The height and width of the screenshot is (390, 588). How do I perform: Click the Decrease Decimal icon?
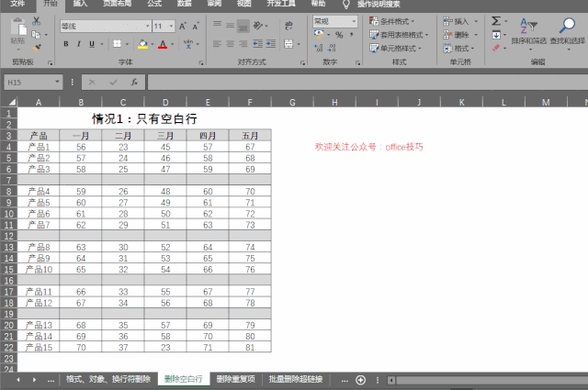(332, 48)
